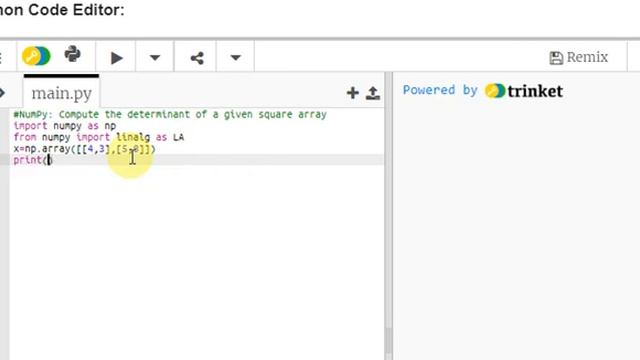This screenshot has height=360, width=640.
Task: Click the comment line about NumPy determinant
Action: (170, 114)
